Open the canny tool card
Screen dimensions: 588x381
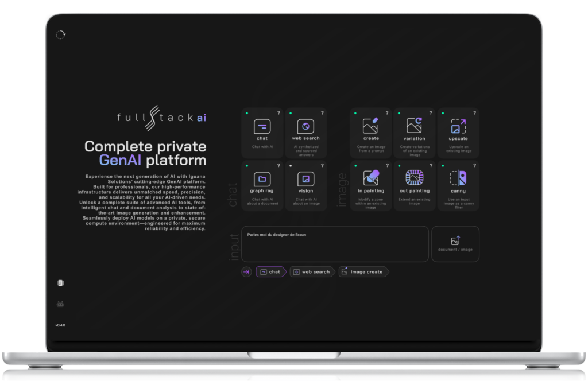point(458,186)
